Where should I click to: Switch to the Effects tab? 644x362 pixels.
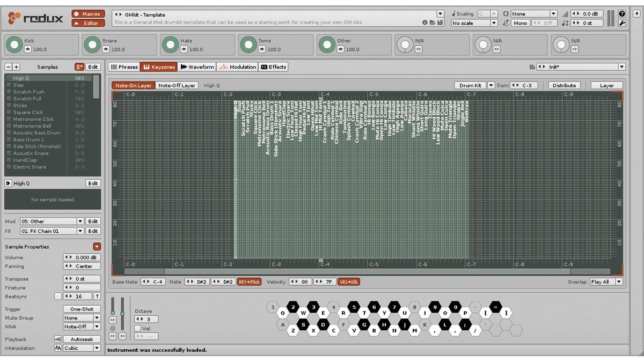[274, 67]
